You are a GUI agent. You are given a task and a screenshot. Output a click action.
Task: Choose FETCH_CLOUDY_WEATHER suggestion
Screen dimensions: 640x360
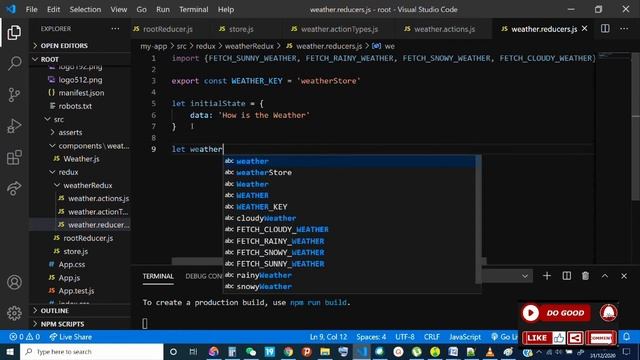[349, 229]
